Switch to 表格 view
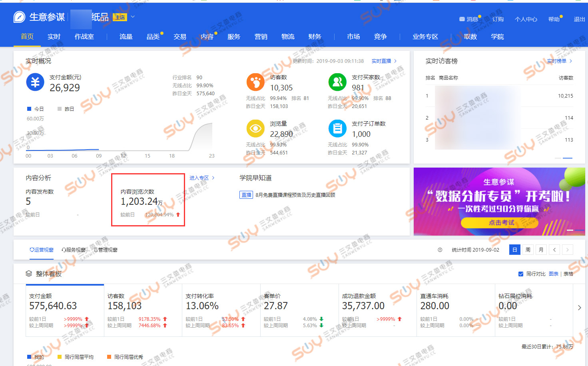The image size is (588, 366). (568, 274)
